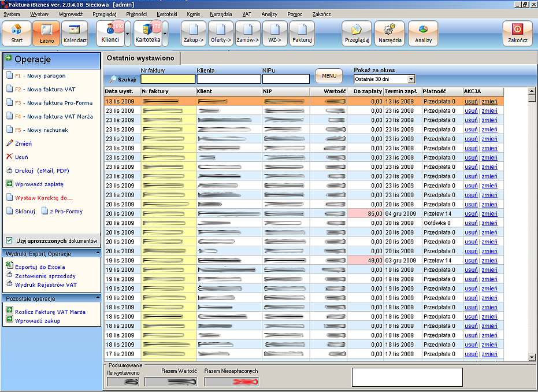Viewport: 538px width, 392px height.
Task: Click the Gotówka 0 payment cell
Action: tap(442, 223)
